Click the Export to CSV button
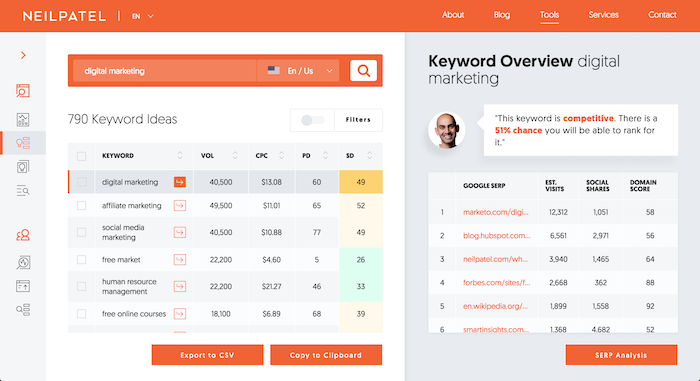Screen dimensions: 700x381 tap(207, 355)
